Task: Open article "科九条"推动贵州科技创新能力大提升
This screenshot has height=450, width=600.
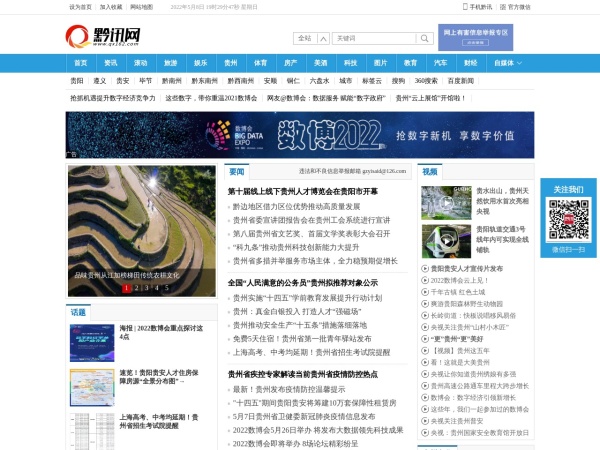Action: click(296, 247)
